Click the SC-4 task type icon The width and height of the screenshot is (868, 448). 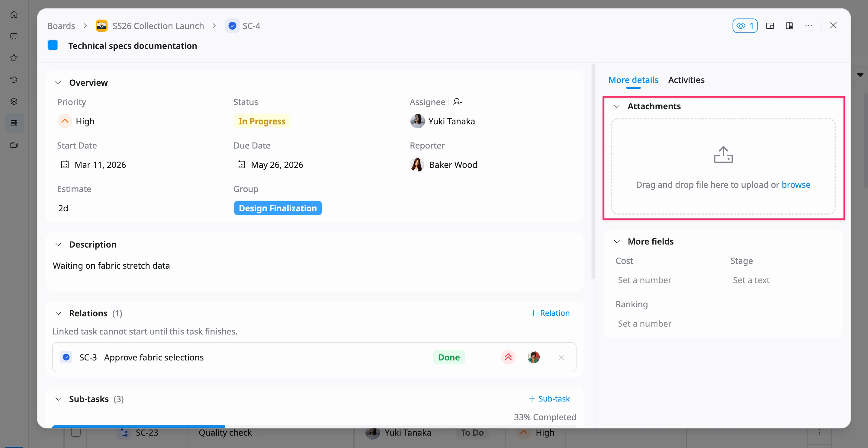232,26
